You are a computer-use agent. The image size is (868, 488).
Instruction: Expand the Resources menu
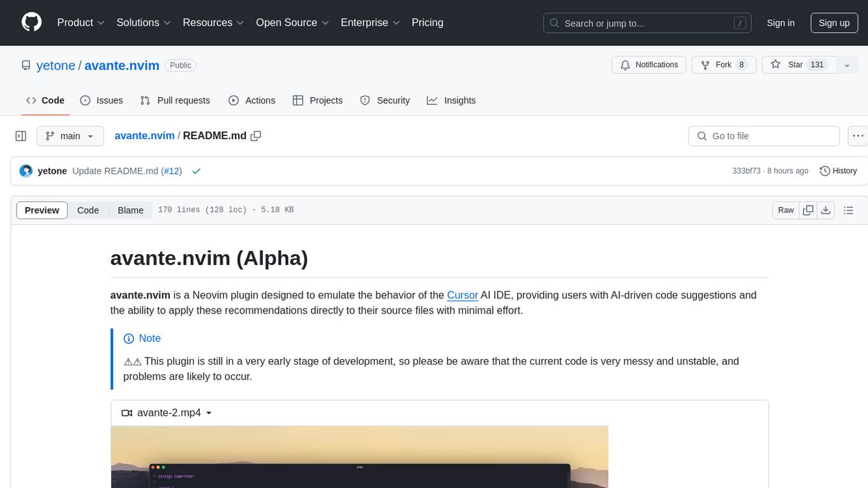pos(213,22)
